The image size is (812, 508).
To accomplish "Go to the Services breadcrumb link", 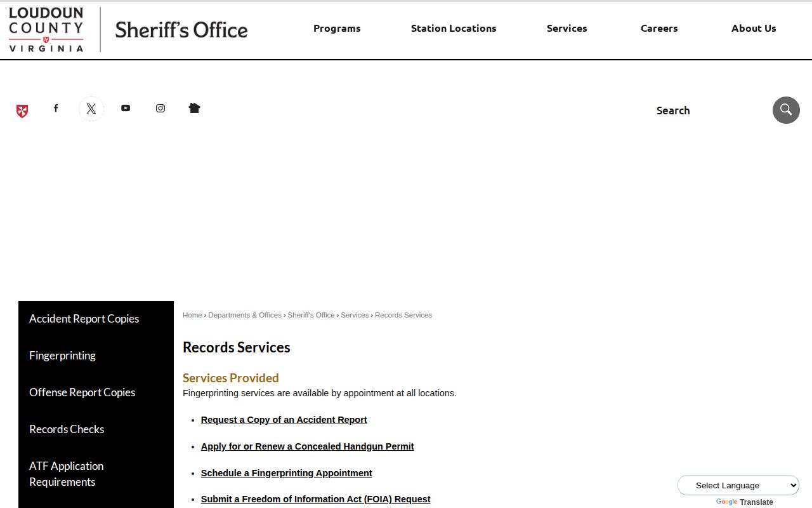I will coord(355,315).
